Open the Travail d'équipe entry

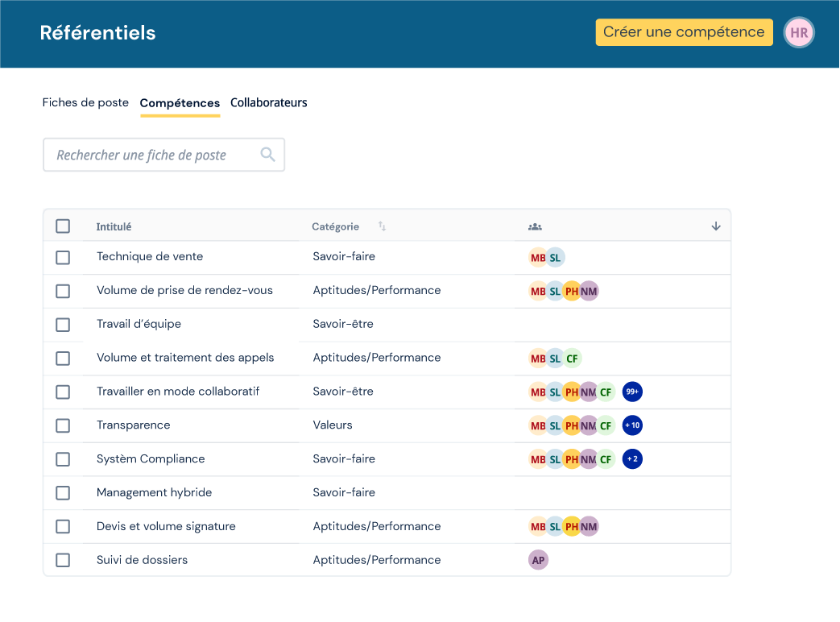[x=139, y=324]
